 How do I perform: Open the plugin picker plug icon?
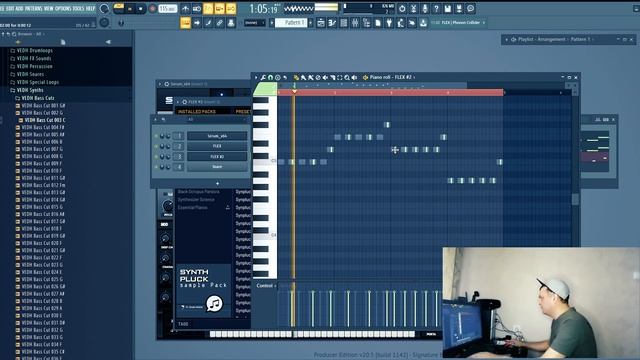[389, 23]
